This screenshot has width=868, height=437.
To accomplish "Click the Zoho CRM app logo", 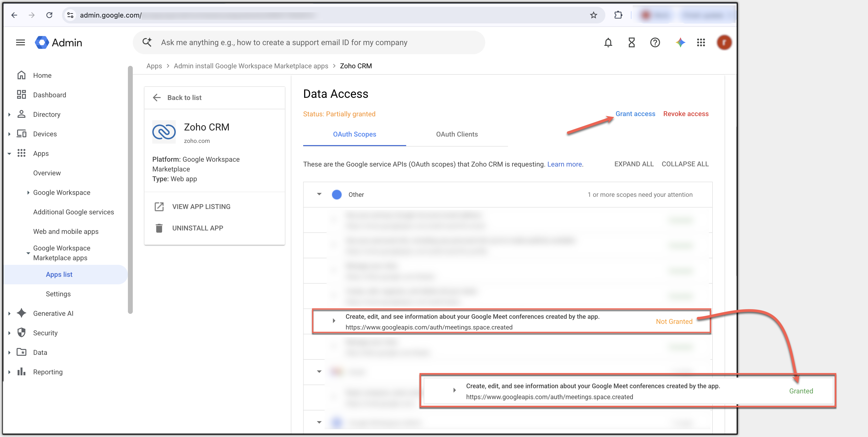I will [x=164, y=132].
